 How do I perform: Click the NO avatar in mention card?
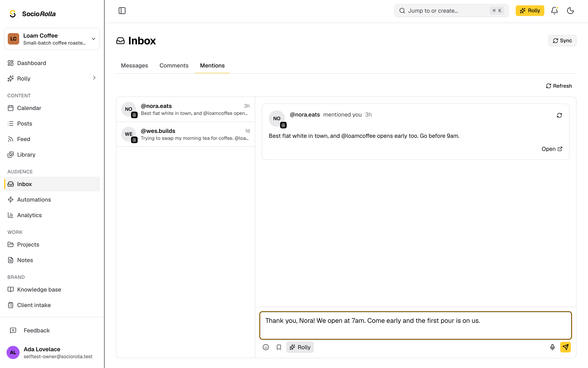[x=277, y=119]
